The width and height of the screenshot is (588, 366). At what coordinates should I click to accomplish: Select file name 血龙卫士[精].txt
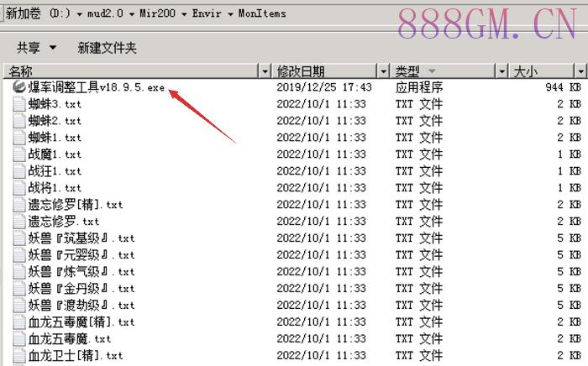pos(76,356)
